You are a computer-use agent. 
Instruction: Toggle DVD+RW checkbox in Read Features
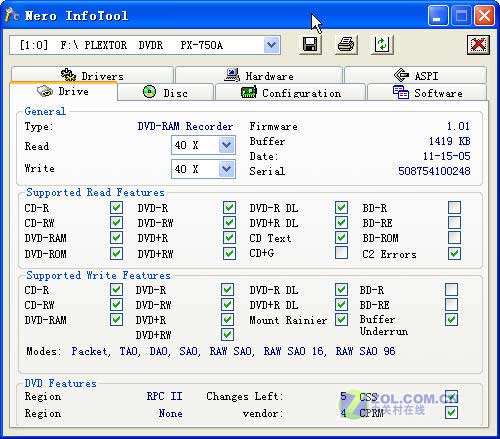pos(229,253)
